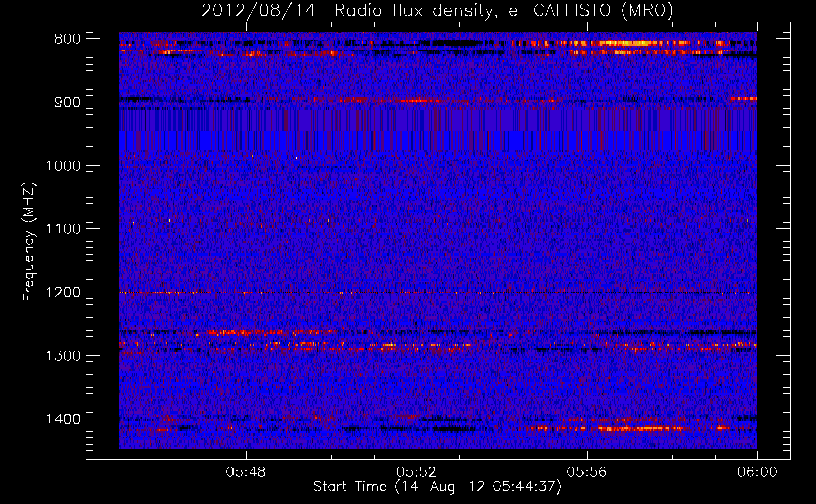Image resolution: width=816 pixels, height=504 pixels.
Task: Click the 1300 frequency axis label
Action: pyautogui.click(x=63, y=356)
